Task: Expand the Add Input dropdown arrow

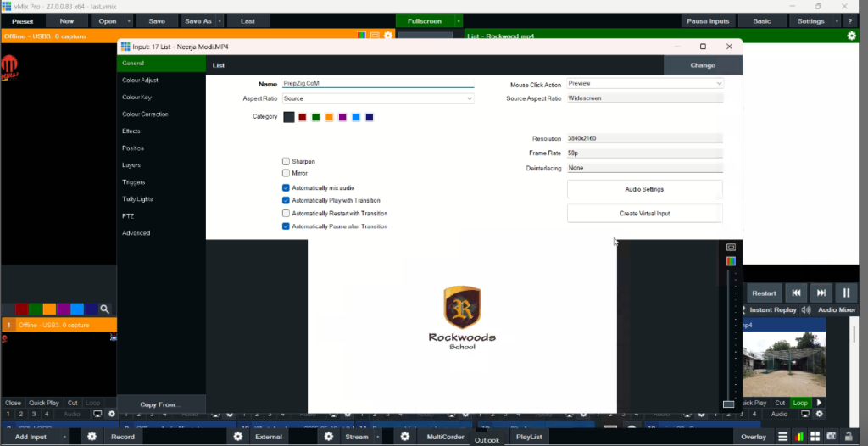Action: click(64, 437)
